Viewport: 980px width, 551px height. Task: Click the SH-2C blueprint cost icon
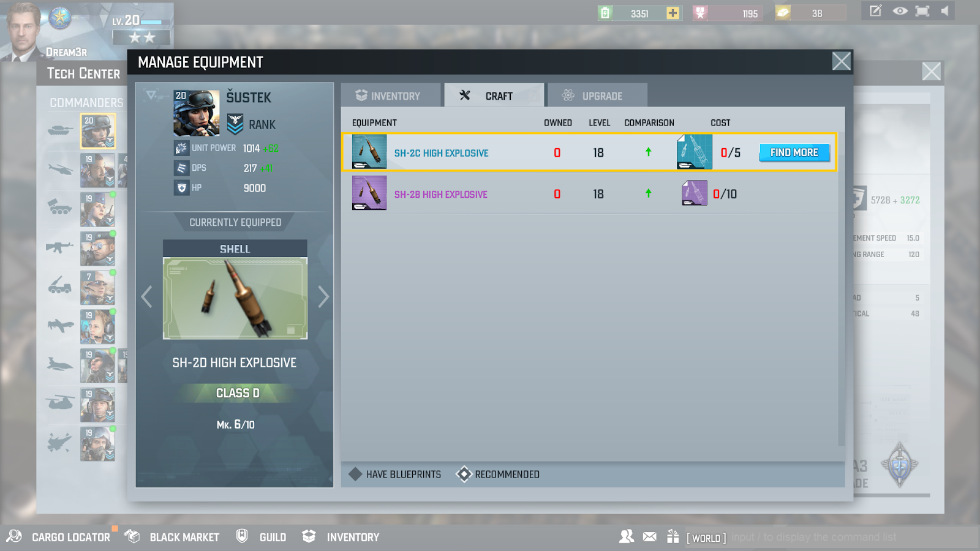695,152
